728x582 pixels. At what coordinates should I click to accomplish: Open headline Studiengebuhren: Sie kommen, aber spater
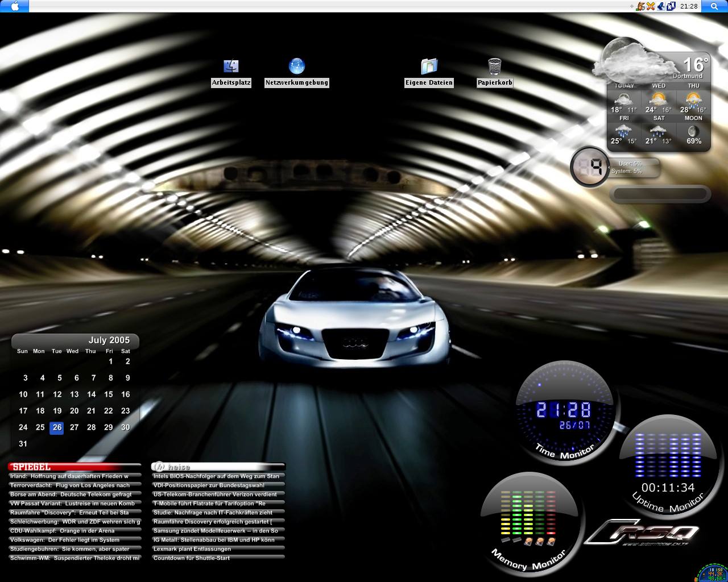tap(75, 549)
